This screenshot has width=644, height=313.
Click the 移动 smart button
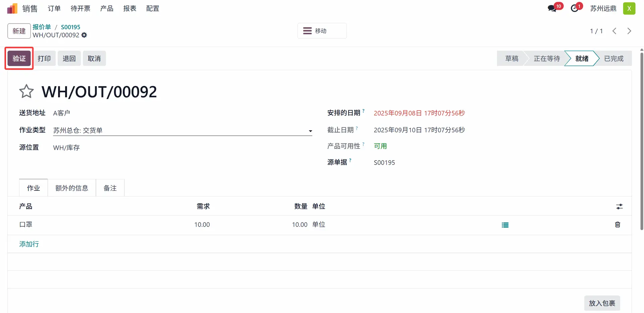click(322, 31)
